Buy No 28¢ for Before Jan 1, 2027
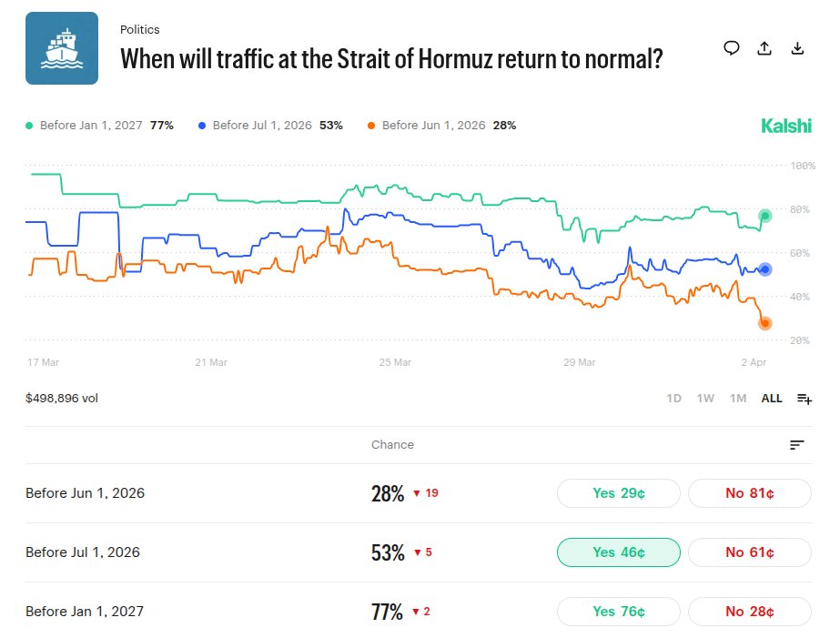The height and width of the screenshot is (638, 840). pos(749,612)
